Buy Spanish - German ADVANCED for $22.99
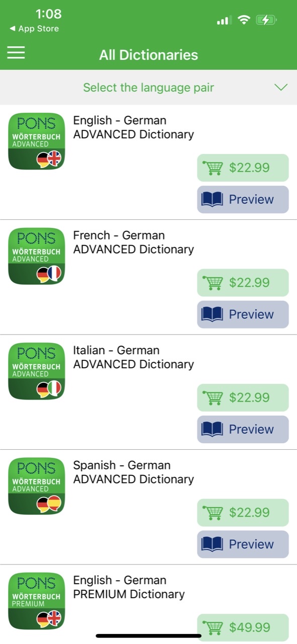The image size is (297, 644). click(243, 512)
